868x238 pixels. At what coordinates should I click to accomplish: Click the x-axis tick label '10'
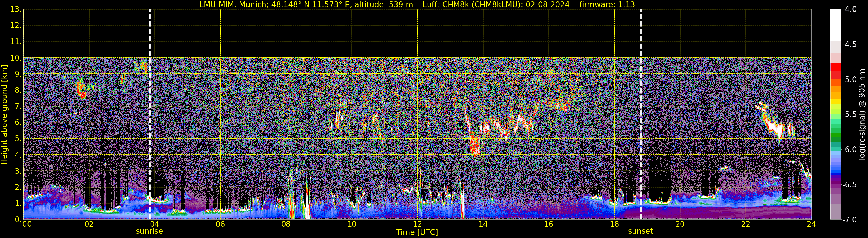(x=352, y=224)
